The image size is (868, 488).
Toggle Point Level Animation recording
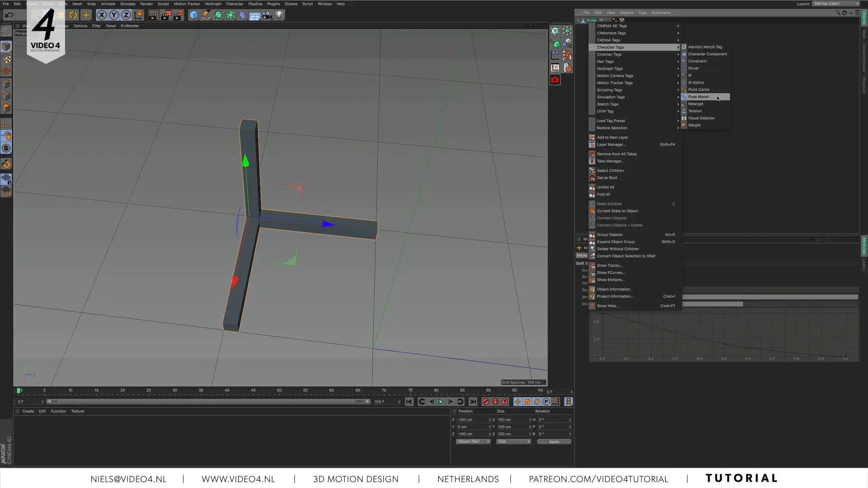click(556, 402)
